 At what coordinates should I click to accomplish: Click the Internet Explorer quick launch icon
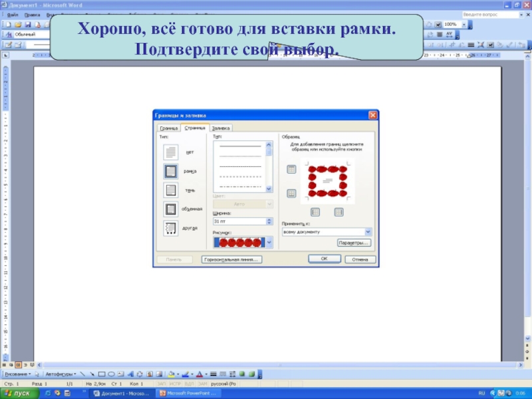[x=48, y=394]
